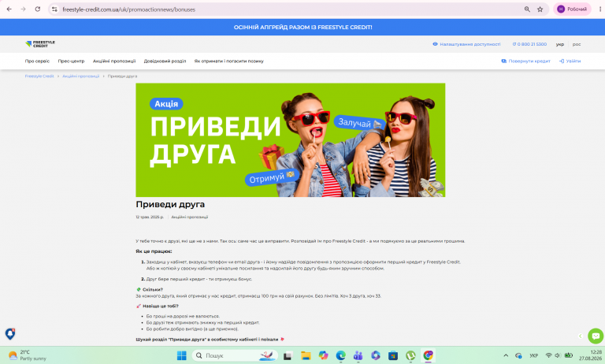This screenshot has width=605, height=364.
Task: Click the Увійти login link
Action: 570,61
